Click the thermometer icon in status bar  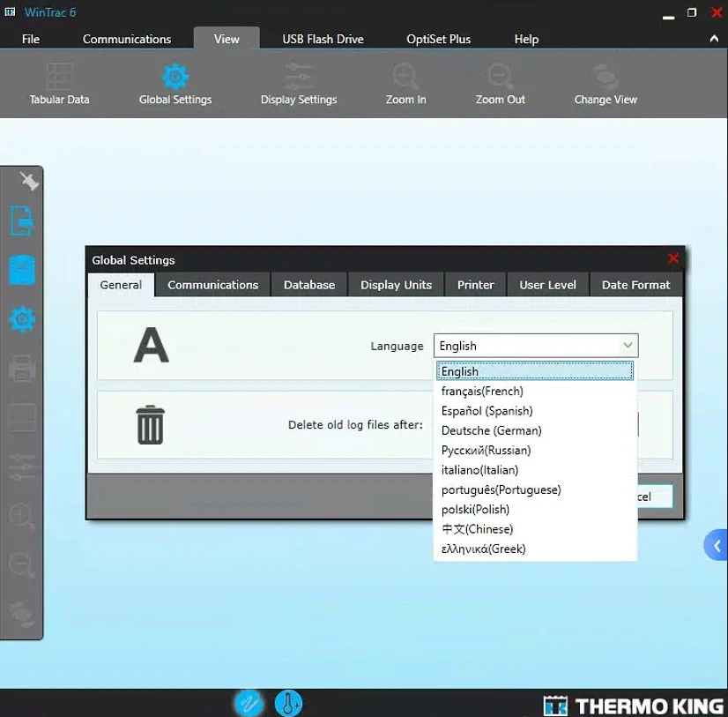pyautogui.click(x=288, y=703)
